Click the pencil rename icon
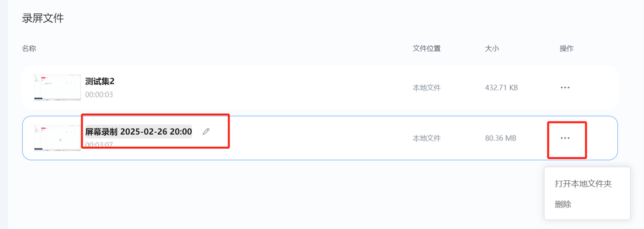Image resolution: width=644 pixels, height=229 pixels. tap(206, 132)
